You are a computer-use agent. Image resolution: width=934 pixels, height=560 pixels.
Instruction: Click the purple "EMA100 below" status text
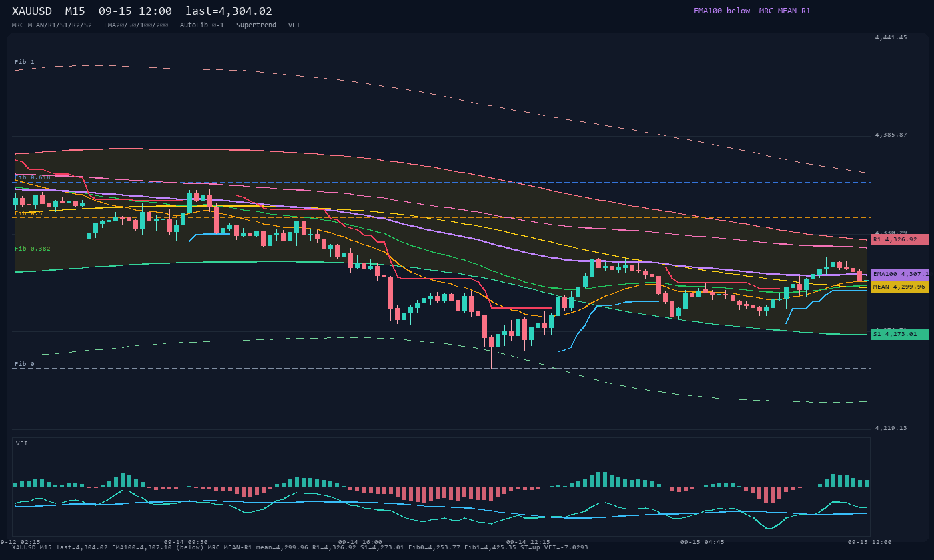[x=722, y=11]
